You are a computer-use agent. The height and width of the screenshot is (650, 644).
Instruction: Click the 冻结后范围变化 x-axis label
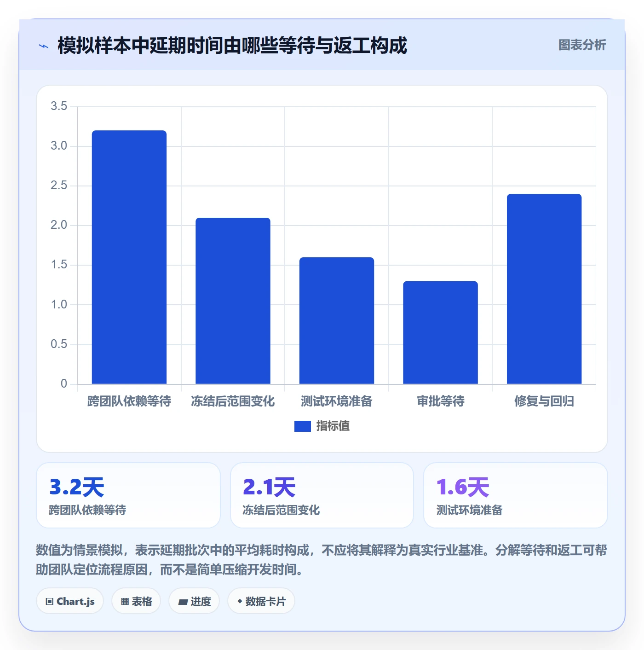point(233,401)
